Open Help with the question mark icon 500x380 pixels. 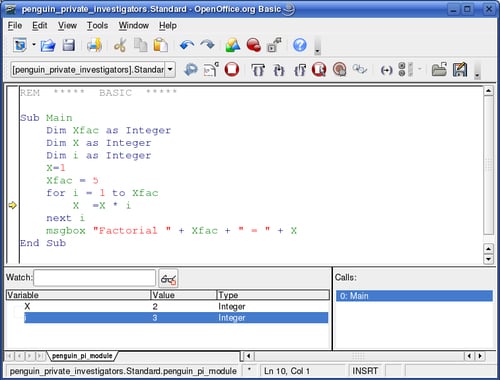click(300, 45)
